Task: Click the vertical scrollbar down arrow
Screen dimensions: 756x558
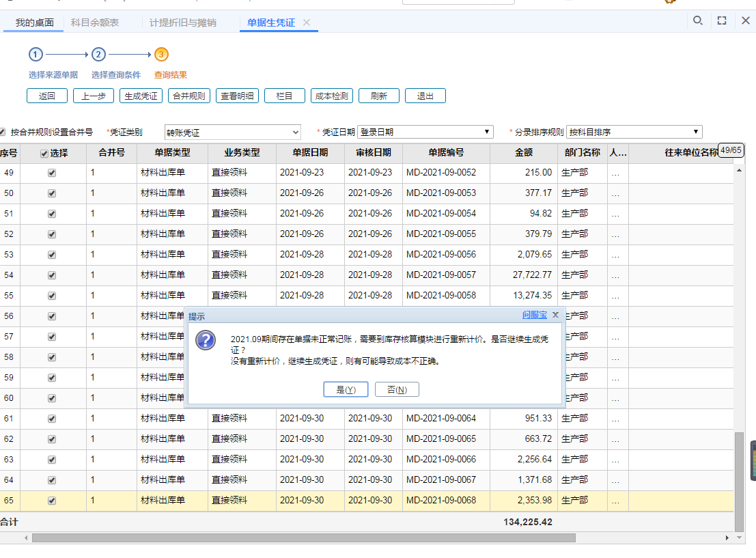Action: click(739, 538)
